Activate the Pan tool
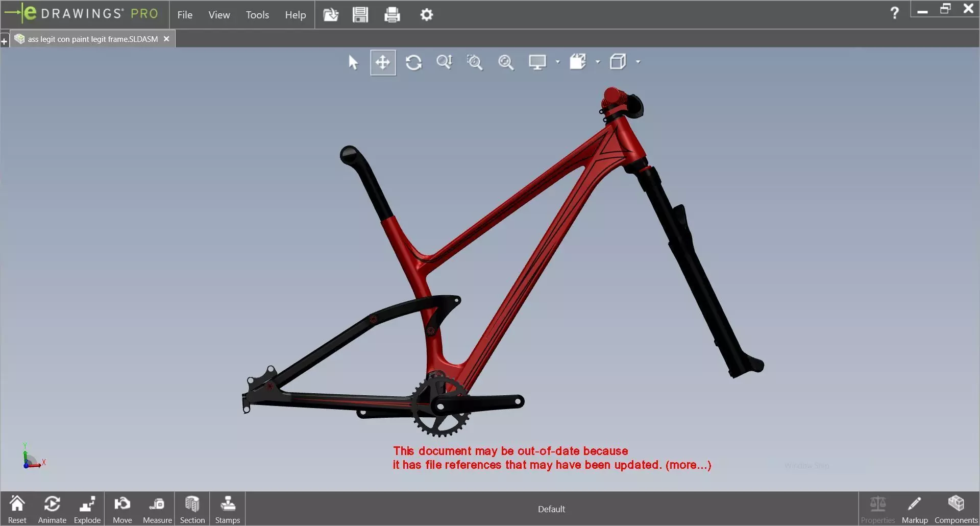Image resolution: width=980 pixels, height=526 pixels. coord(383,62)
